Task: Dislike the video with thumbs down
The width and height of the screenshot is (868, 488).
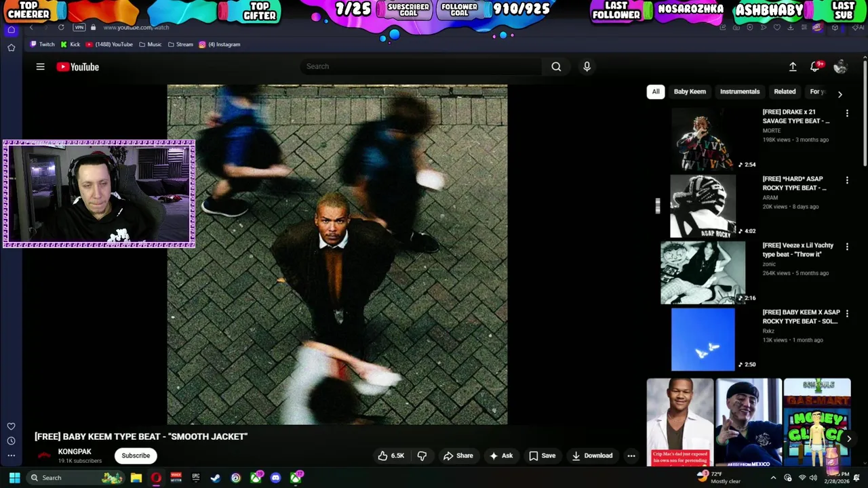Action: click(x=422, y=455)
